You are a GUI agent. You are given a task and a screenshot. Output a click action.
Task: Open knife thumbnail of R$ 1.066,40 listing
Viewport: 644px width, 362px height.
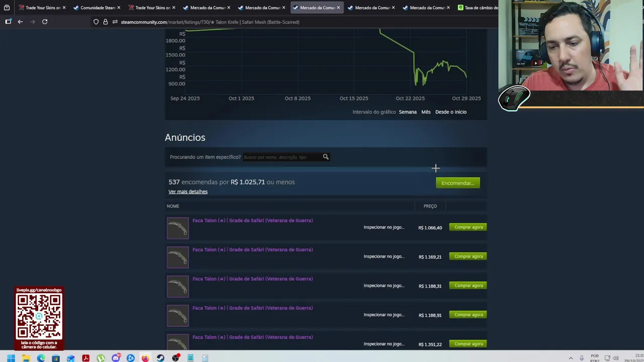click(x=178, y=228)
